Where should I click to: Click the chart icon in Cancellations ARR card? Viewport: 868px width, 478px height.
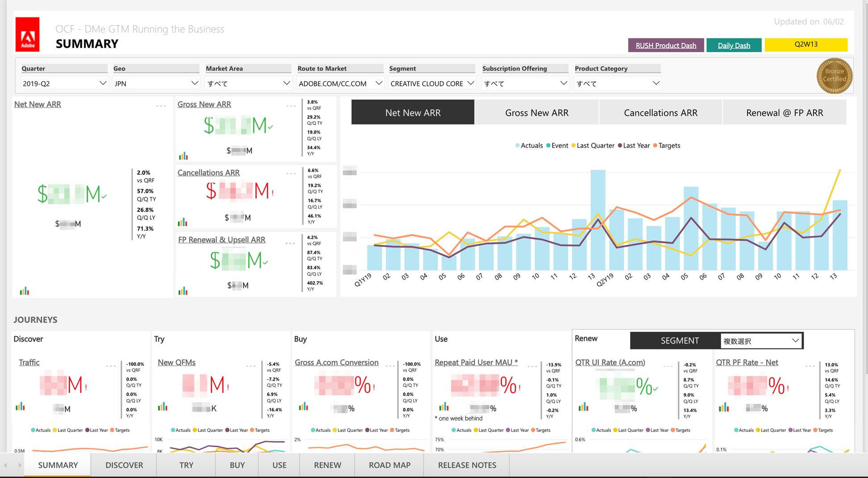(183, 222)
